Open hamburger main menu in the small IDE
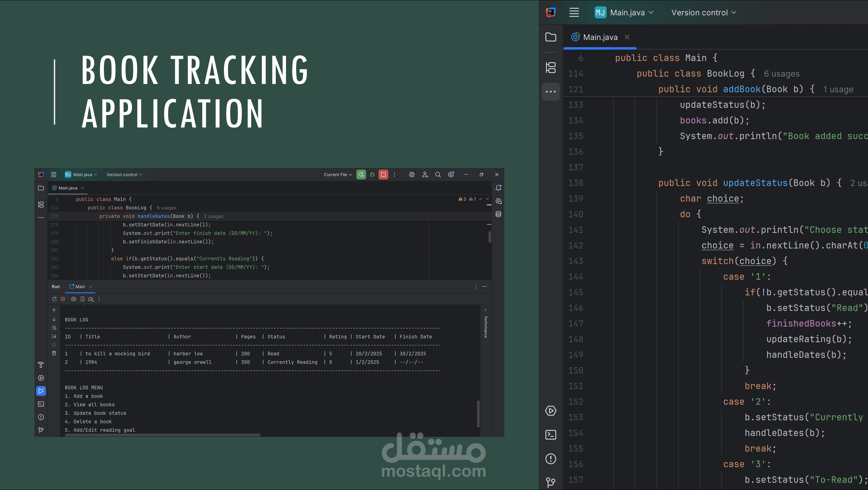The image size is (868, 490). click(53, 175)
